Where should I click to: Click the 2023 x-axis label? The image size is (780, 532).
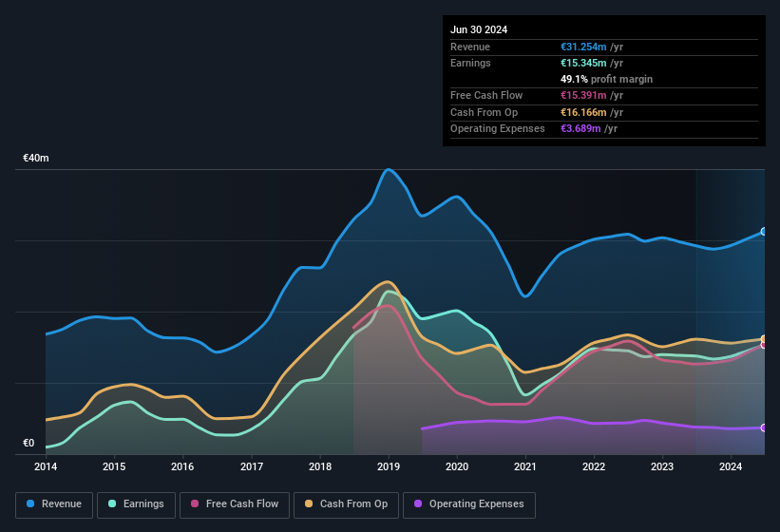(x=662, y=466)
